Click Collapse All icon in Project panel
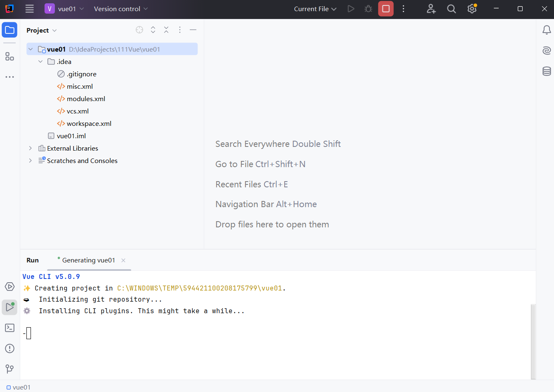The height and width of the screenshot is (392, 554). (x=166, y=30)
